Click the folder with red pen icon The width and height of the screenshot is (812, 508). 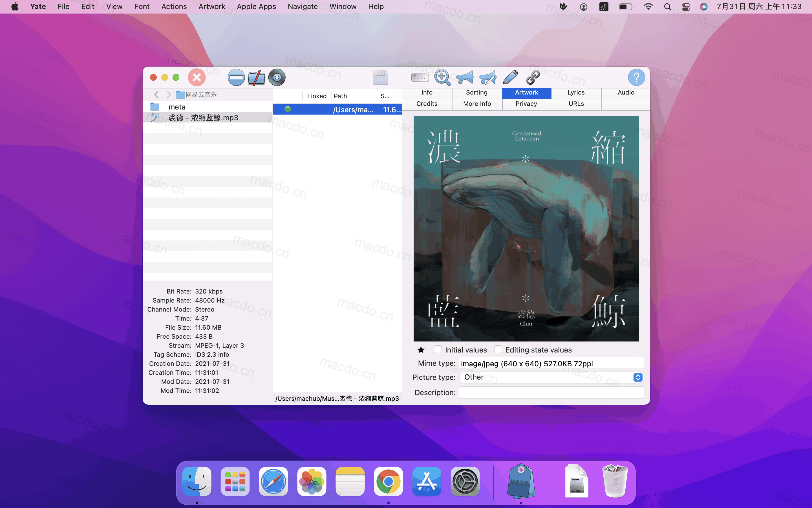click(256, 78)
